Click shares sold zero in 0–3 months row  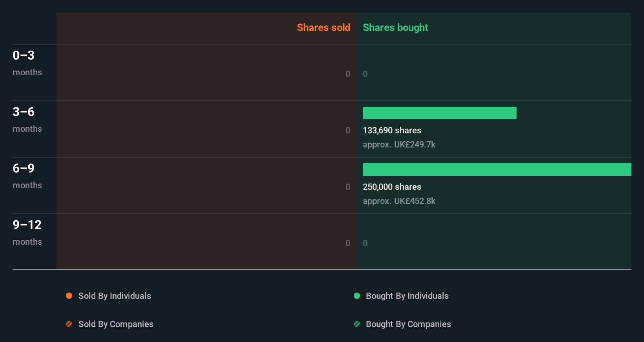click(x=348, y=74)
